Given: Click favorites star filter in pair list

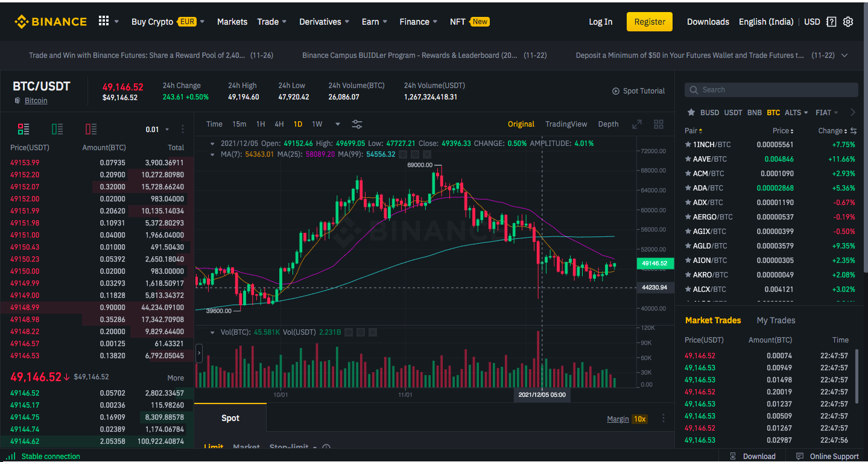Looking at the screenshot, I should [x=691, y=113].
